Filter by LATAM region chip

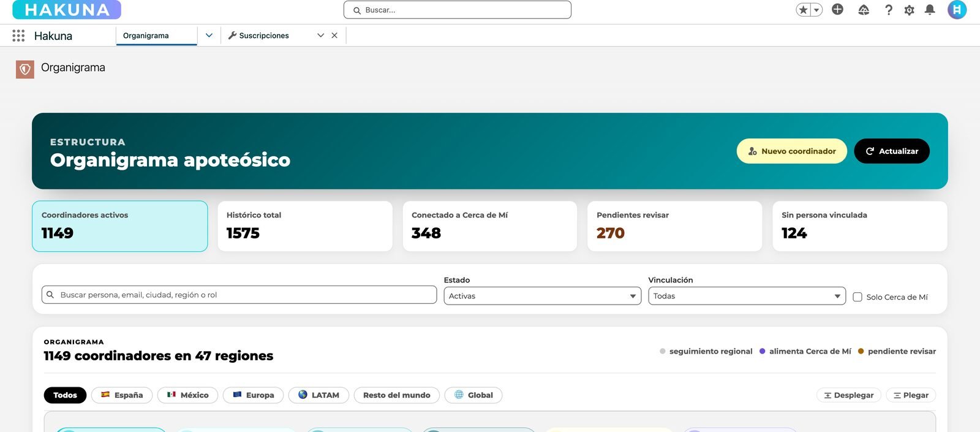click(x=318, y=395)
